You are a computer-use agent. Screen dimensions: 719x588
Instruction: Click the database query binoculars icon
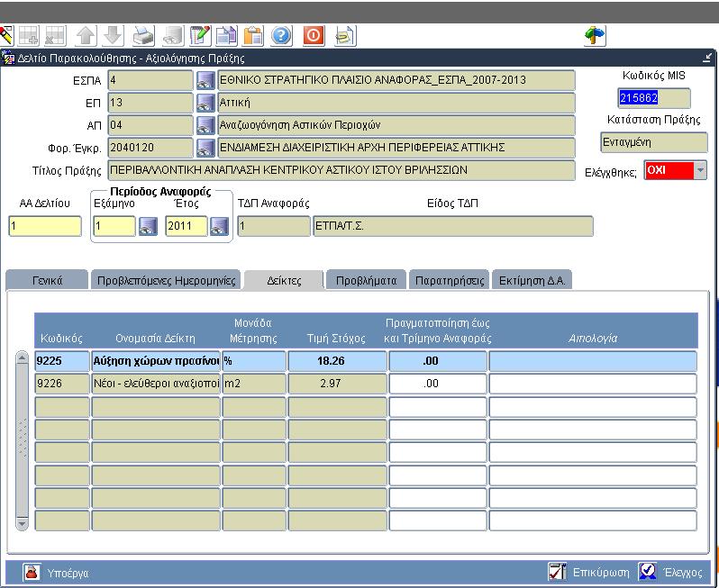tap(173, 36)
